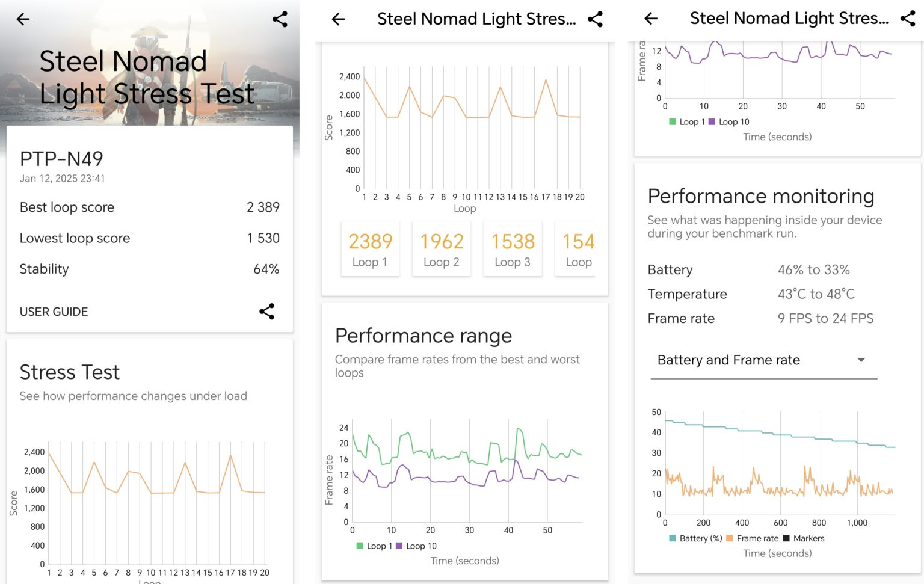This screenshot has height=584, width=924.
Task: Tap Best loop score value 2 389
Action: [263, 207]
